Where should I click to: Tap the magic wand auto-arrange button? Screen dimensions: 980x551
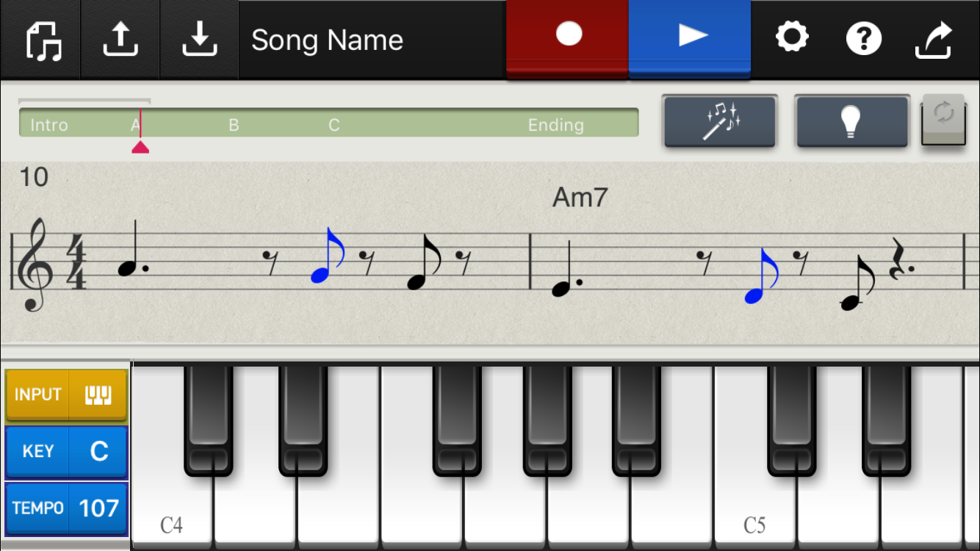tap(720, 121)
